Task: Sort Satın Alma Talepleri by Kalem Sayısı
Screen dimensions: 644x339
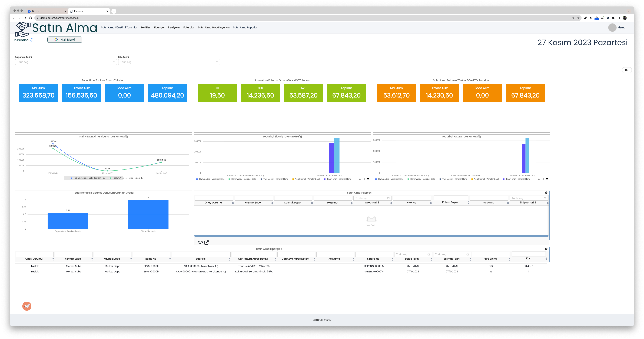Action: pyautogui.click(x=469, y=203)
